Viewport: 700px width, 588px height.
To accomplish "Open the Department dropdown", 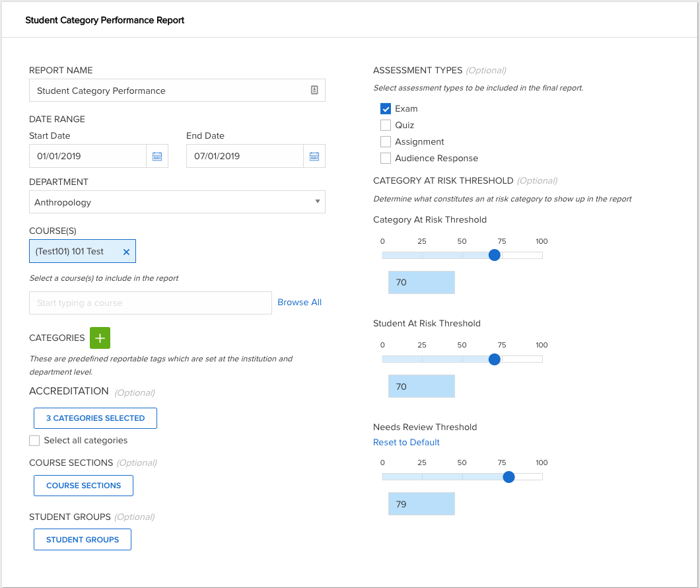I will [177, 202].
